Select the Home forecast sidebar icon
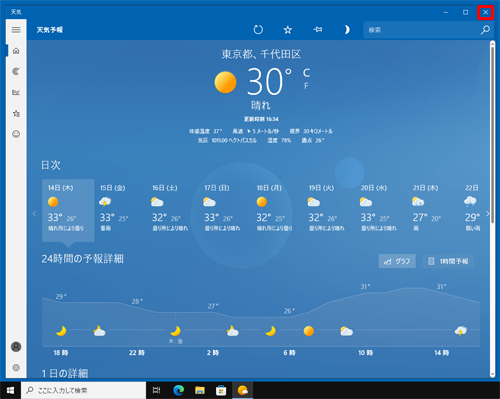The image size is (500, 399). (16, 51)
